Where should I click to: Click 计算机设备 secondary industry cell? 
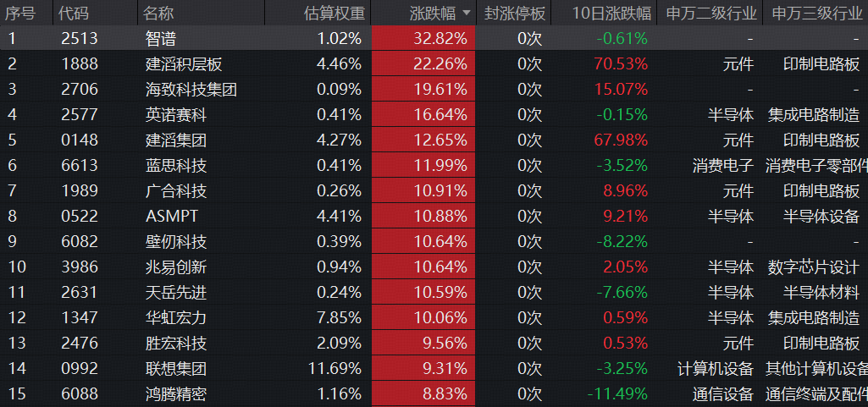[716, 368]
